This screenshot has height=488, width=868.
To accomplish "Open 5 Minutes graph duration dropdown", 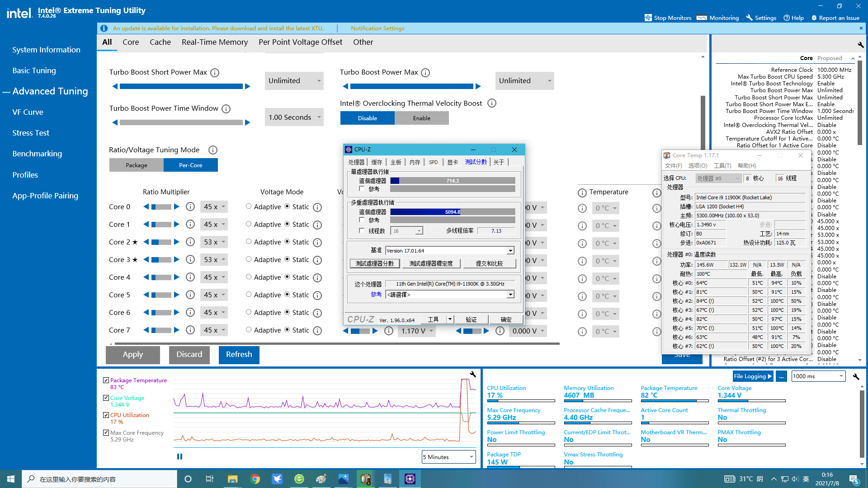I will [448, 457].
